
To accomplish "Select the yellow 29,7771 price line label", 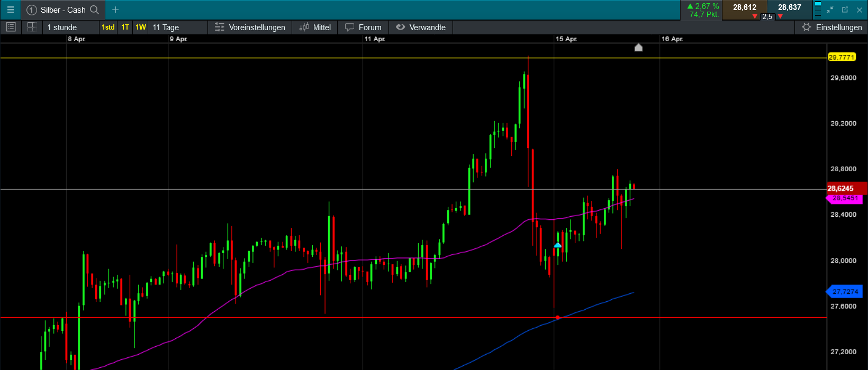I will [x=842, y=57].
